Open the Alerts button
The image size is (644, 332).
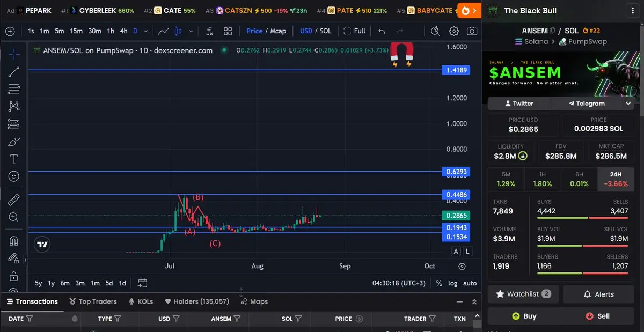point(598,294)
